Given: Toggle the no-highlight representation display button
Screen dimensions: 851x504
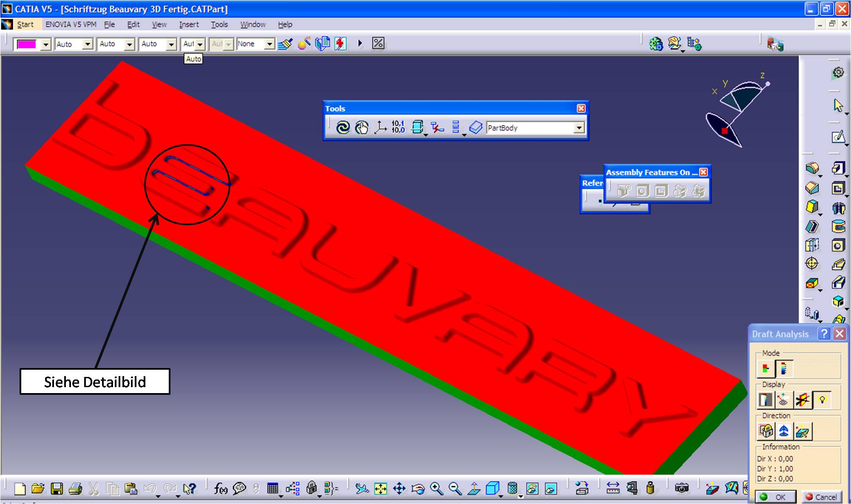Looking at the screenshot, I should [x=803, y=400].
